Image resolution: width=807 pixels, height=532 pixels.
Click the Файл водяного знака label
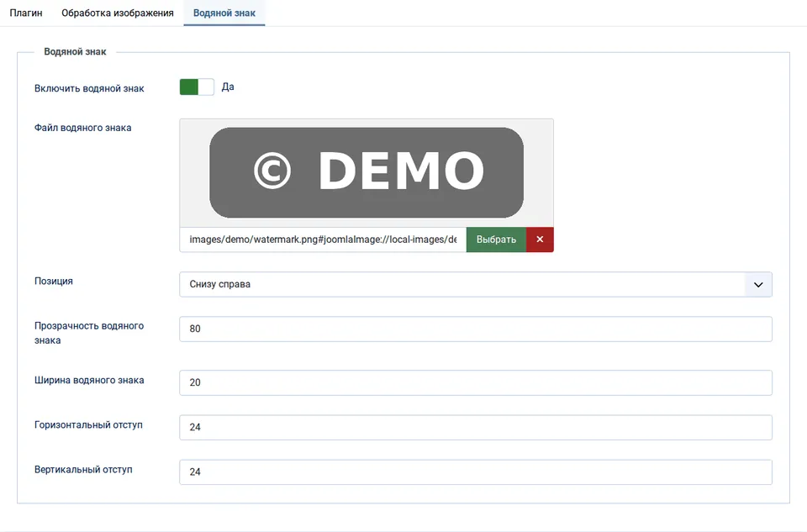point(83,128)
